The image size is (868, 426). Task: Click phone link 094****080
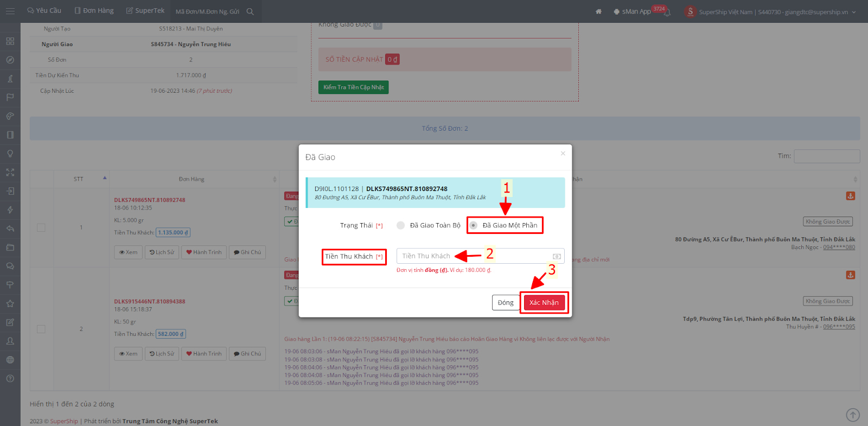tap(839, 247)
